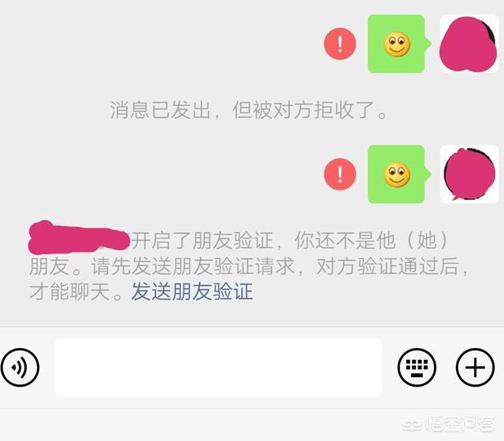Tap the 开启了朋友验证 notice text
504x441 pixels.
click(202, 240)
